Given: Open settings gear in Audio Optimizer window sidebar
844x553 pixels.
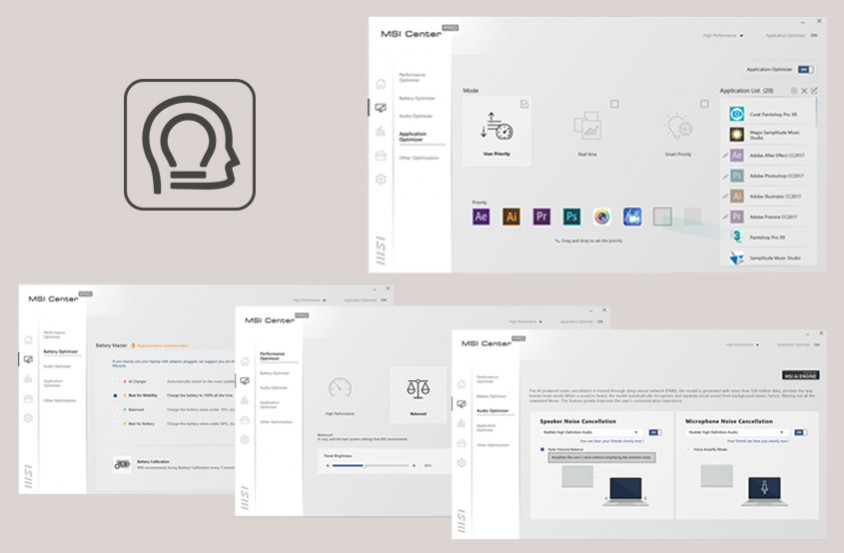Looking at the screenshot, I should click(461, 463).
